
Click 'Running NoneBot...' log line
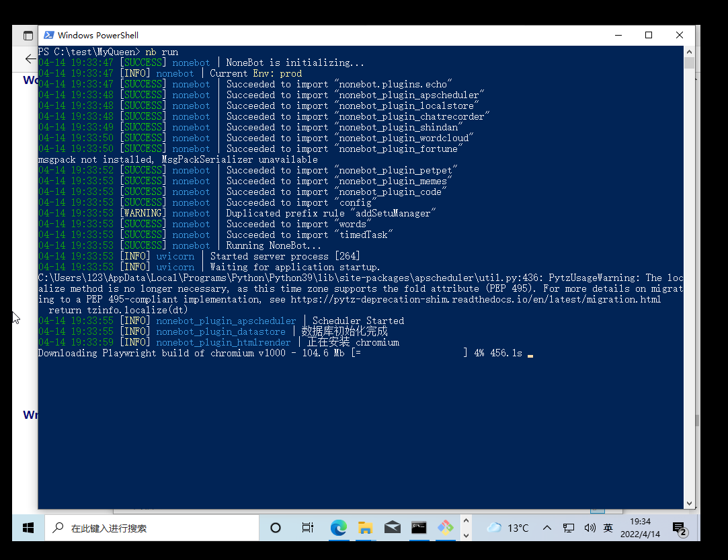[179, 245]
